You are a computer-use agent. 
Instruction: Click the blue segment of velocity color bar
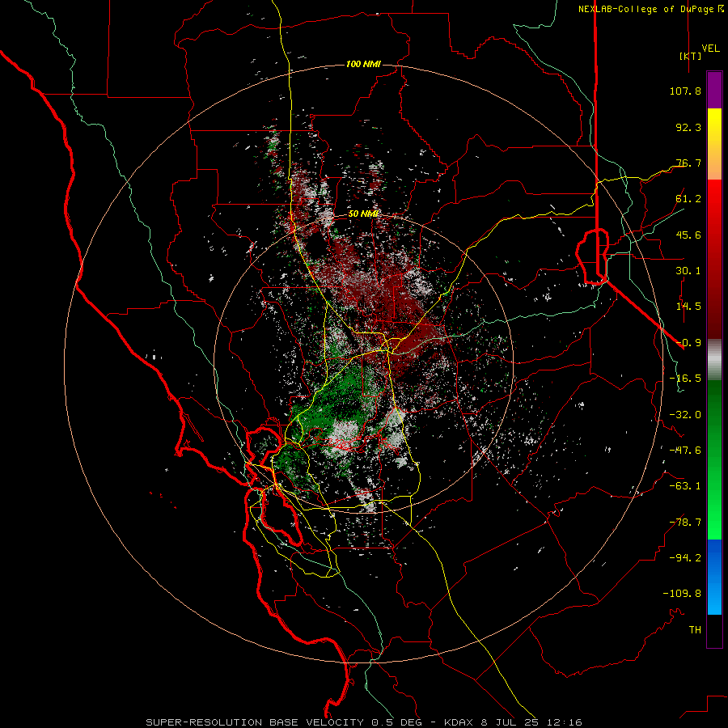[x=714, y=577]
